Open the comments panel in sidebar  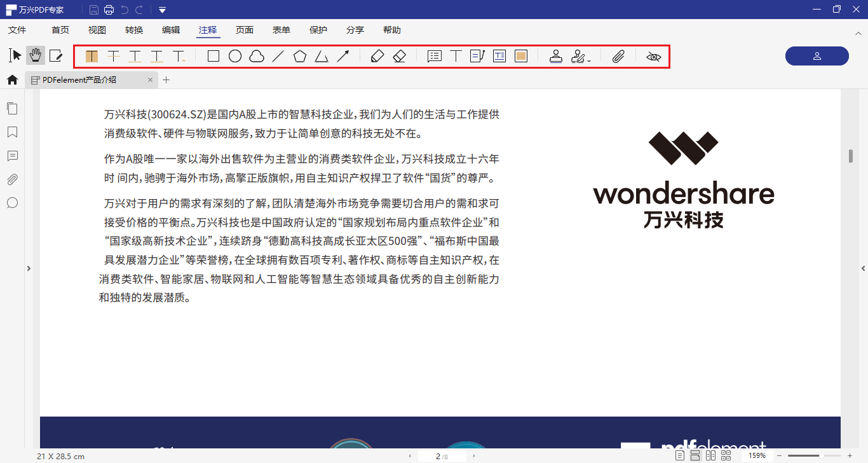12,155
